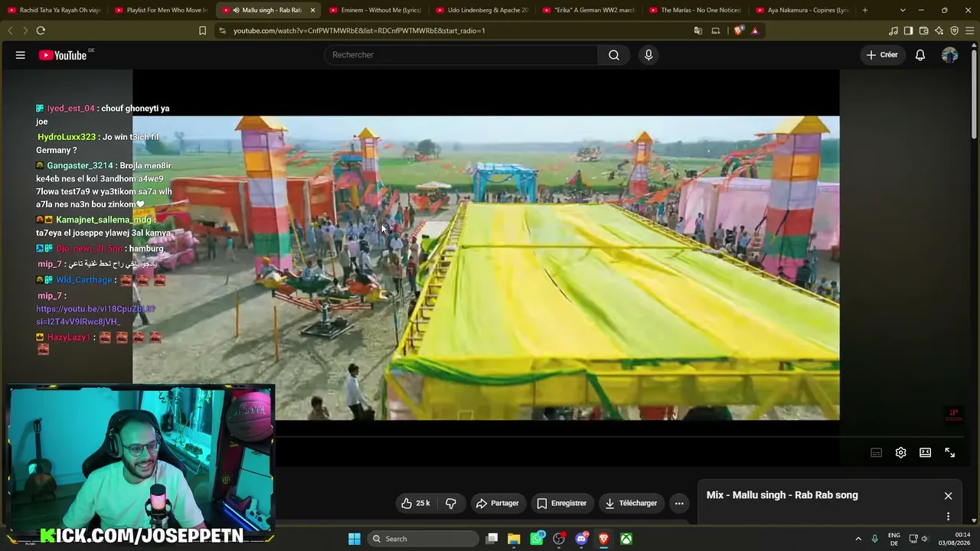This screenshot has height=551, width=980.
Task: Close the Mix - Mallu singh playlist panel
Action: [948, 496]
